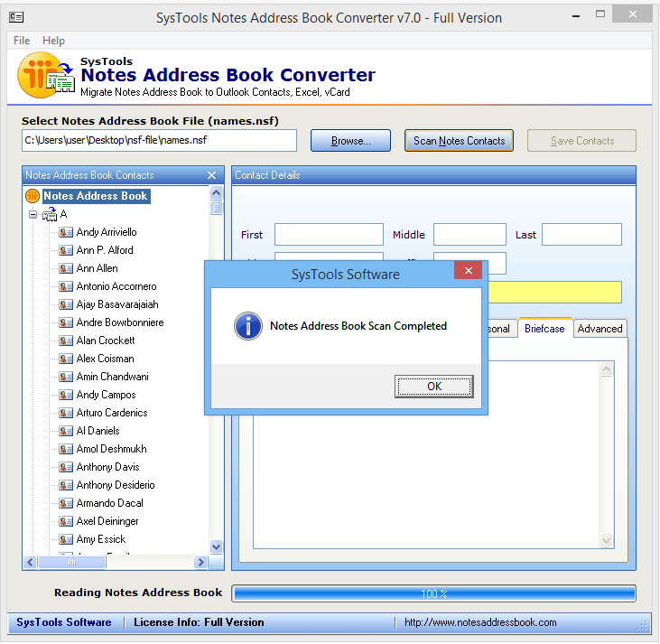Close the SysTools Software dialog with X
Viewport: 660px width, 644px height.
pyautogui.click(x=468, y=270)
